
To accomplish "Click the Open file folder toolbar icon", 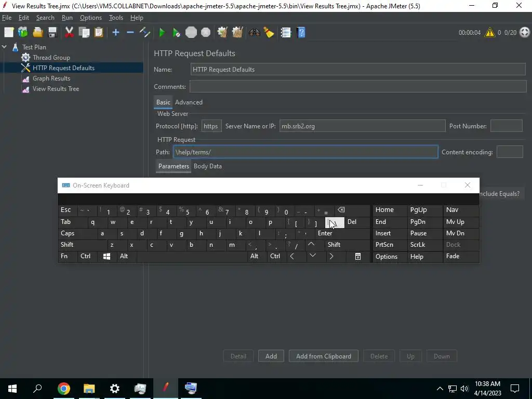I will 37,33.
